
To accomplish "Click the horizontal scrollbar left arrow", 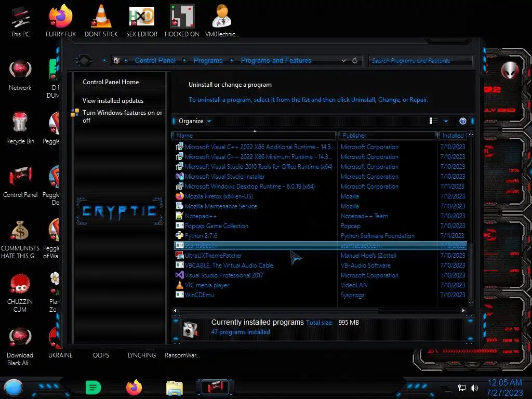I will tap(176, 310).
